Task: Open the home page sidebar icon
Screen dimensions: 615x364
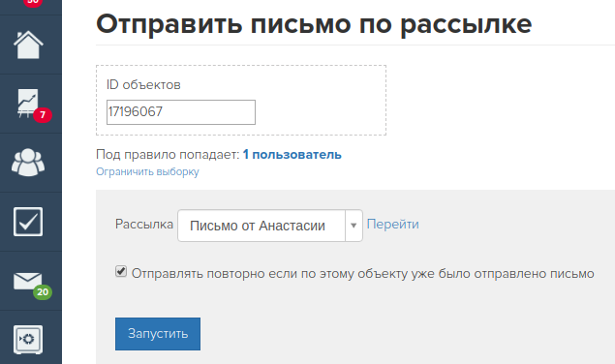Action: [x=28, y=45]
